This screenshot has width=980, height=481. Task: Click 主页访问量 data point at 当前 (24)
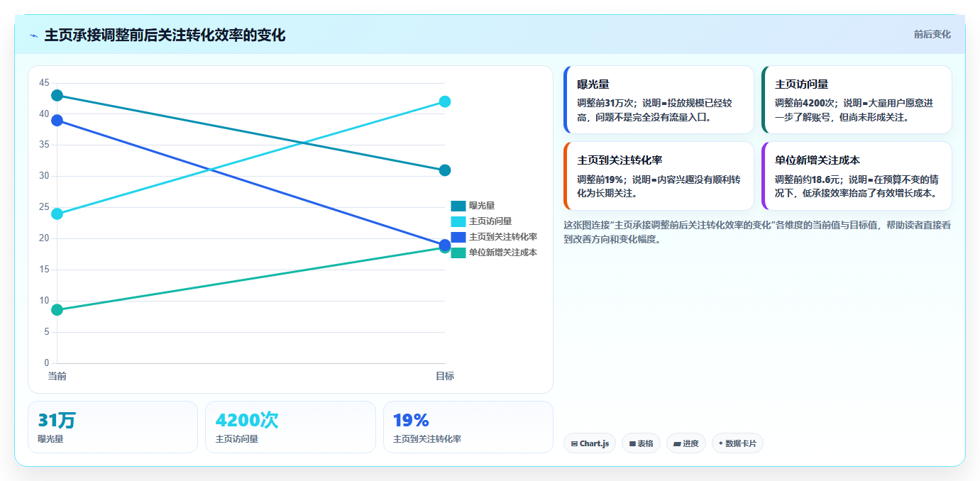click(57, 214)
